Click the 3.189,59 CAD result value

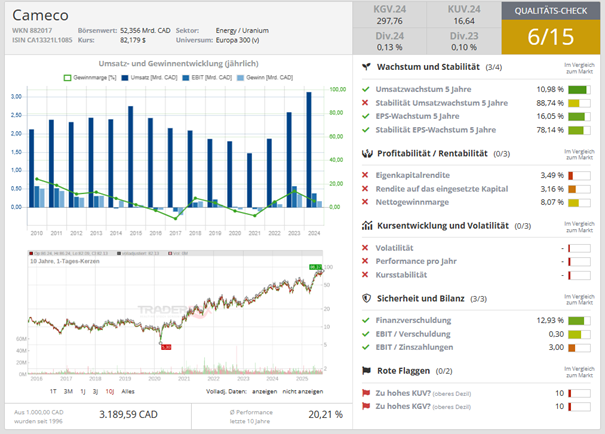coord(128,415)
